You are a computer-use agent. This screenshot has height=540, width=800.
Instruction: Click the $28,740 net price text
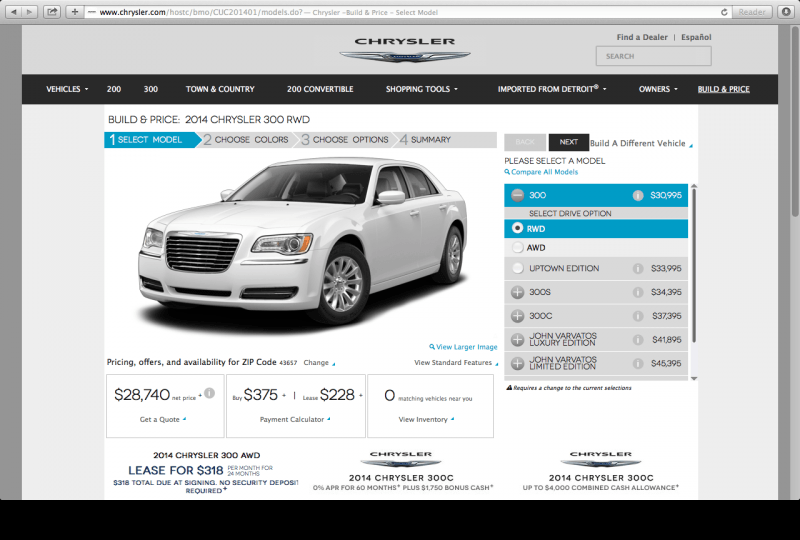click(x=142, y=395)
